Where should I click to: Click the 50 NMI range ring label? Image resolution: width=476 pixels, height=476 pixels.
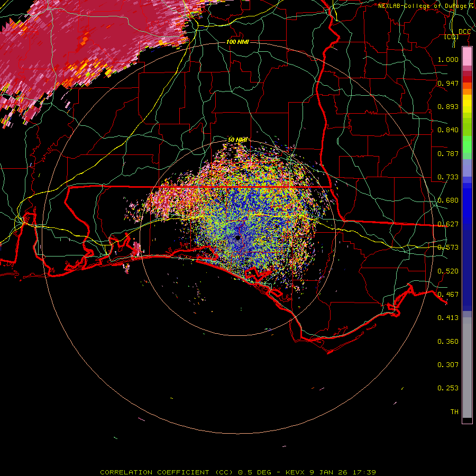pyautogui.click(x=237, y=140)
